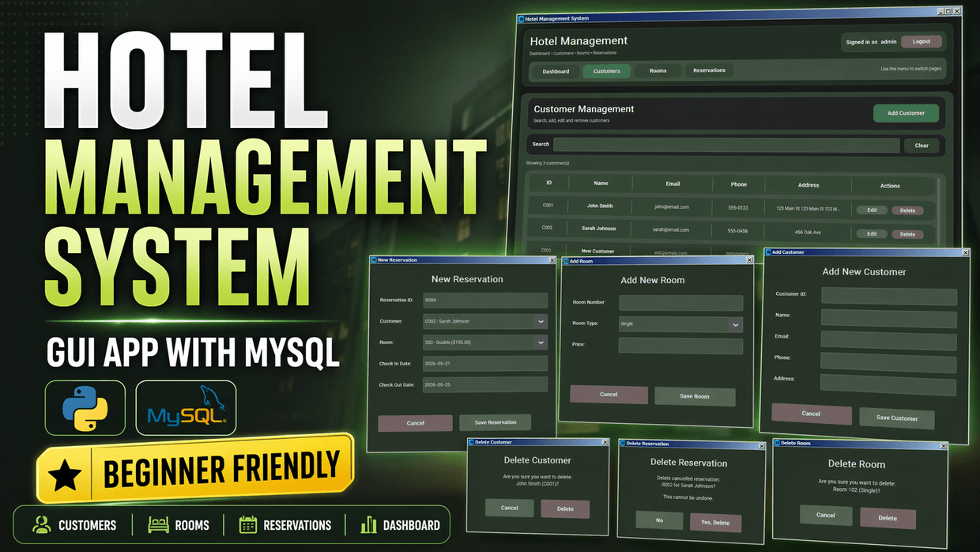The width and height of the screenshot is (980, 552).
Task: Expand the Room Type dropdown in Add Room
Action: tap(736, 324)
